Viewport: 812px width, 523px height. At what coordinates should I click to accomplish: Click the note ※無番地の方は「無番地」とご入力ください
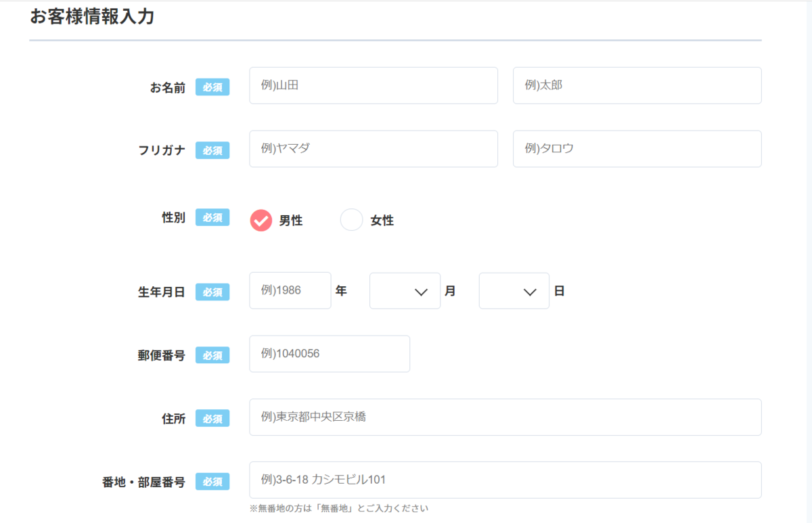pyautogui.click(x=339, y=508)
